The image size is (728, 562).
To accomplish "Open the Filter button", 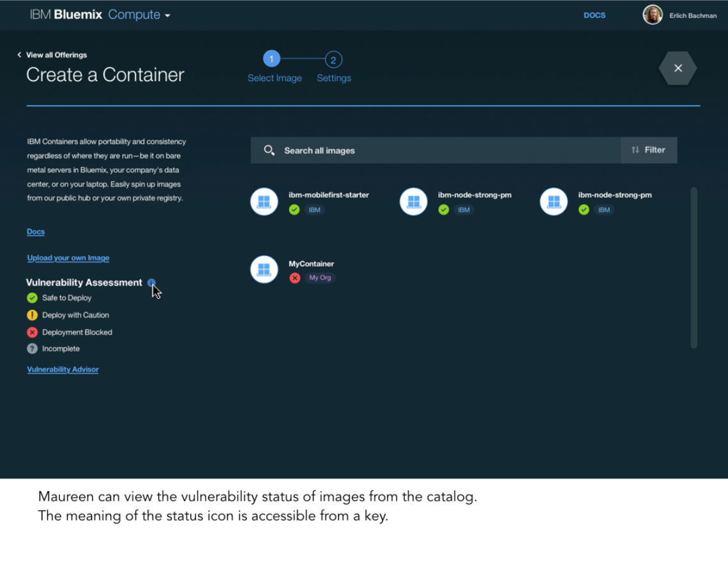I will click(x=649, y=150).
